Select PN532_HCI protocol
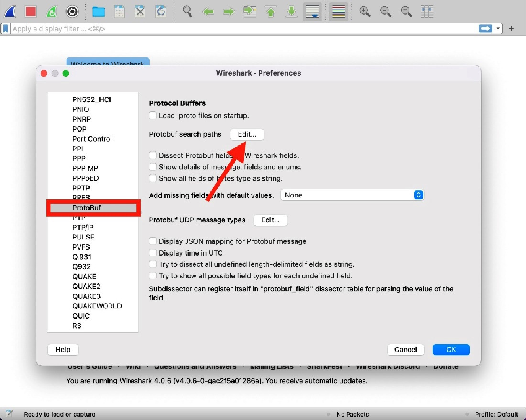 point(91,99)
